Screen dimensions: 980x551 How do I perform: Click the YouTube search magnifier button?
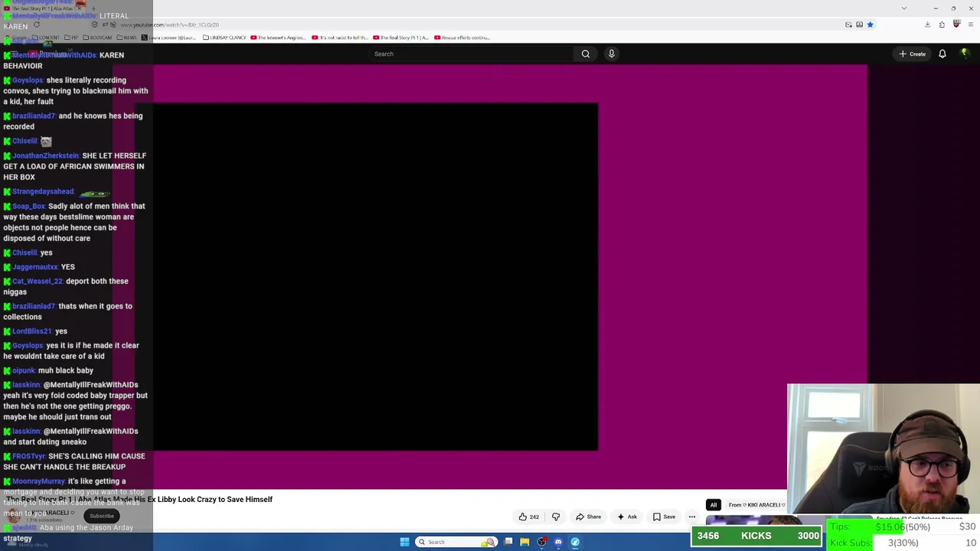tap(586, 54)
